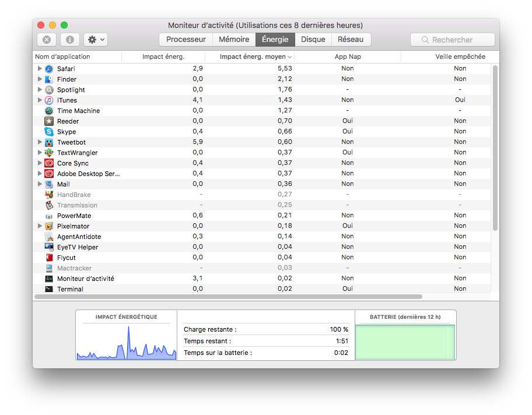Click the Adobe Desktop Service icon

coord(49,174)
